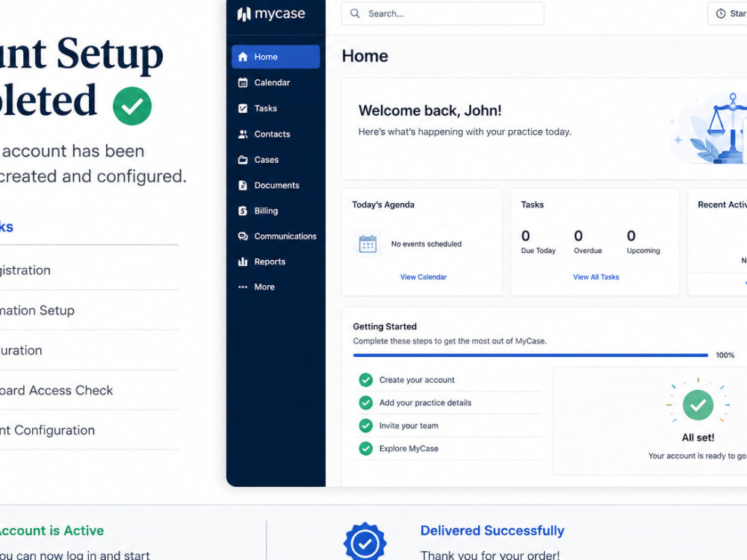
Task: Click the 100% progress label
Action: click(725, 355)
